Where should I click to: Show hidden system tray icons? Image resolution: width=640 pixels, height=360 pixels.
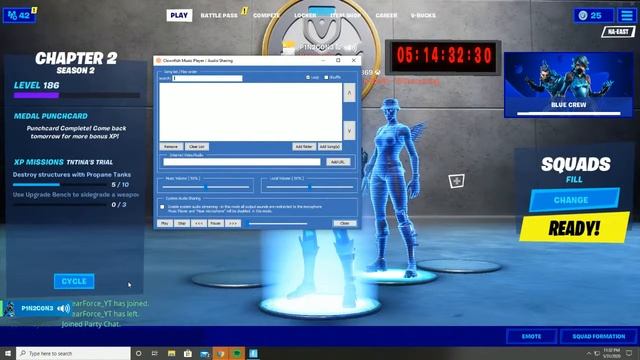[589, 353]
